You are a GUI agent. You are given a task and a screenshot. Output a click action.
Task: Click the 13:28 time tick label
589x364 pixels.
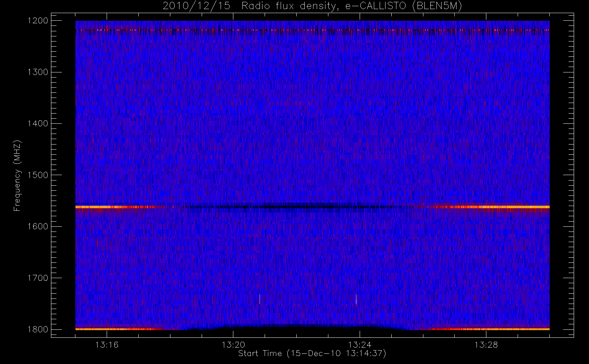coord(486,345)
